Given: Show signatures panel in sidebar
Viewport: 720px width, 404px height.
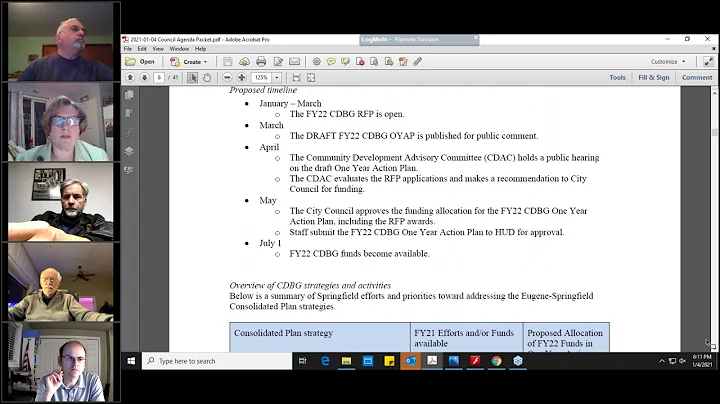Looking at the screenshot, I should (129, 170).
